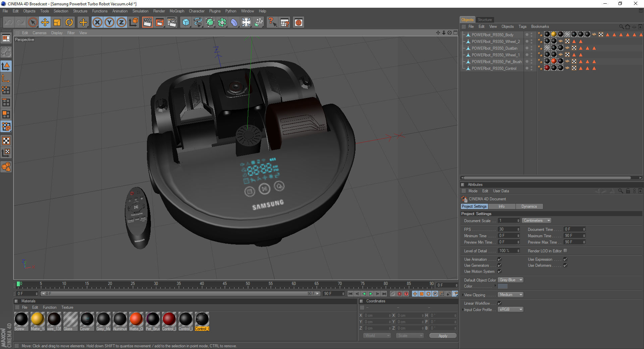Image resolution: width=644 pixels, height=349 pixels.
Task: Toggle Use Deformers checkbox
Action: coord(565,265)
